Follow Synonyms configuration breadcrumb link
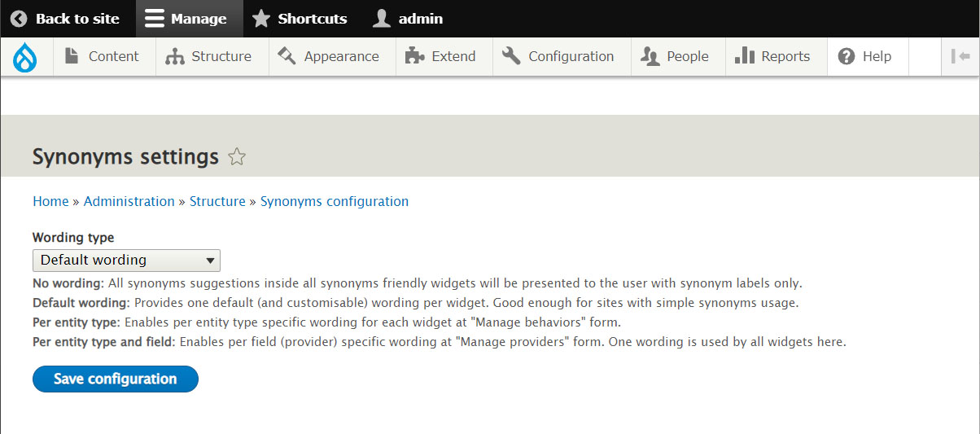Image resolution: width=980 pixels, height=434 pixels. (335, 201)
